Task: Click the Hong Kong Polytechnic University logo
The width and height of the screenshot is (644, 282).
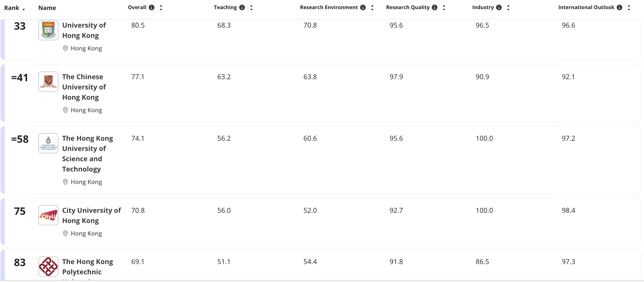Action: point(48,267)
